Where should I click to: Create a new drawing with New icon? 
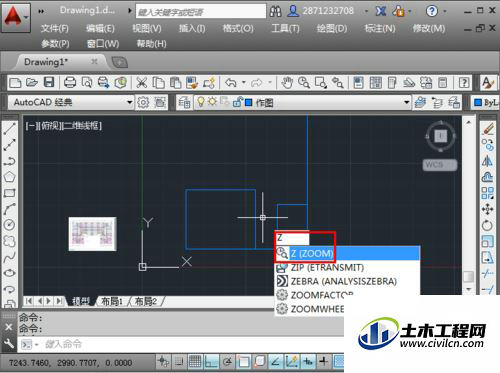[15, 82]
